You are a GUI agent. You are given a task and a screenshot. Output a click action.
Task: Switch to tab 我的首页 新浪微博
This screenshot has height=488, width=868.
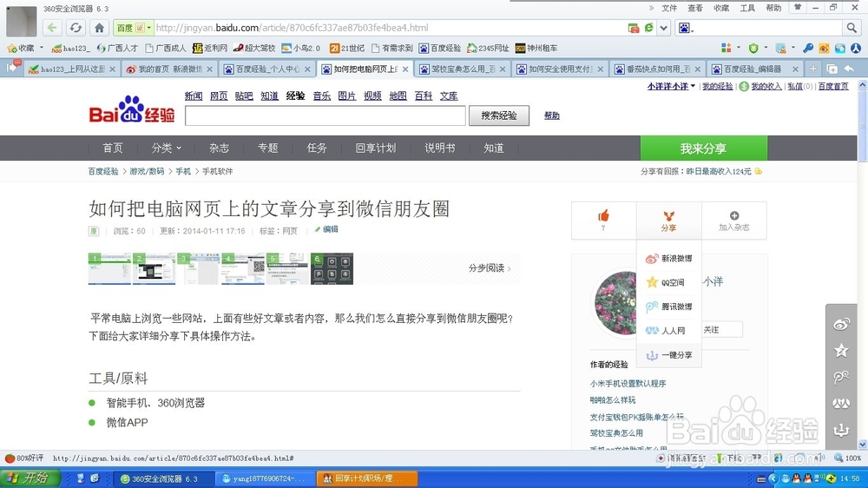[170, 69]
